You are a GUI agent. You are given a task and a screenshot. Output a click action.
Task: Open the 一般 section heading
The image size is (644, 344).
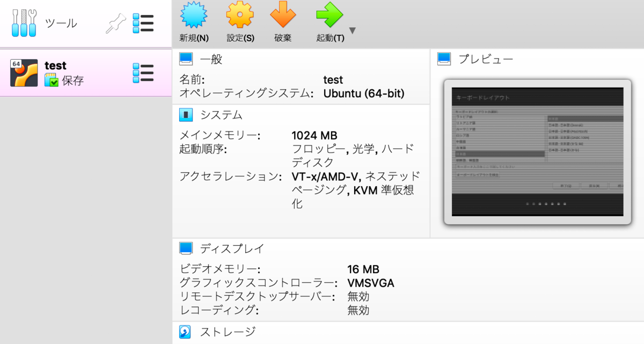[x=211, y=59]
